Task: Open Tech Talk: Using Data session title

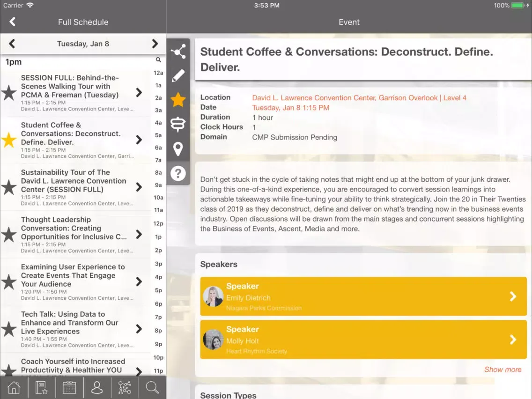Action: coord(70,323)
